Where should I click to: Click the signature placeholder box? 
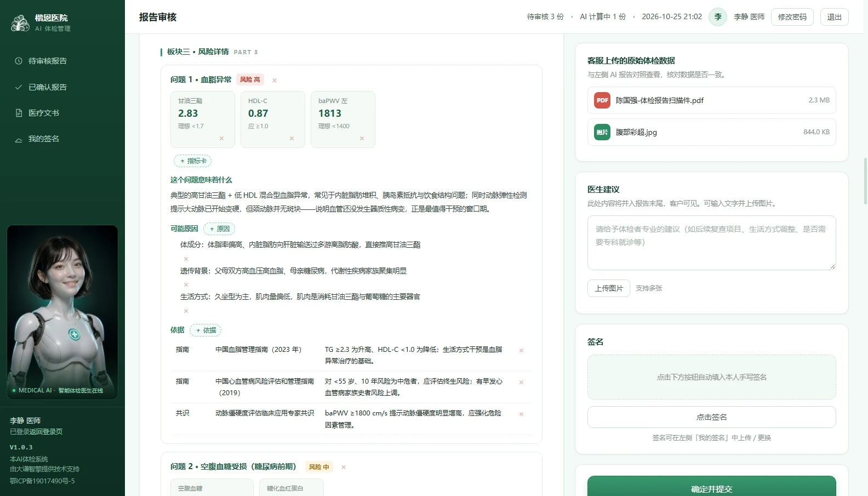712,377
